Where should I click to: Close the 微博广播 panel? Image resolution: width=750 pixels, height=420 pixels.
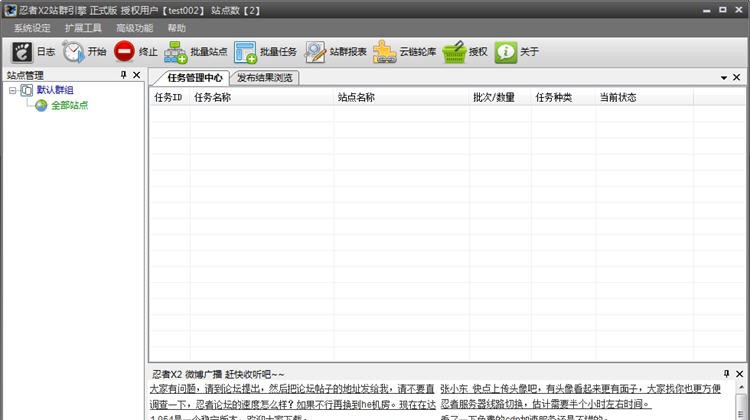tap(739, 374)
